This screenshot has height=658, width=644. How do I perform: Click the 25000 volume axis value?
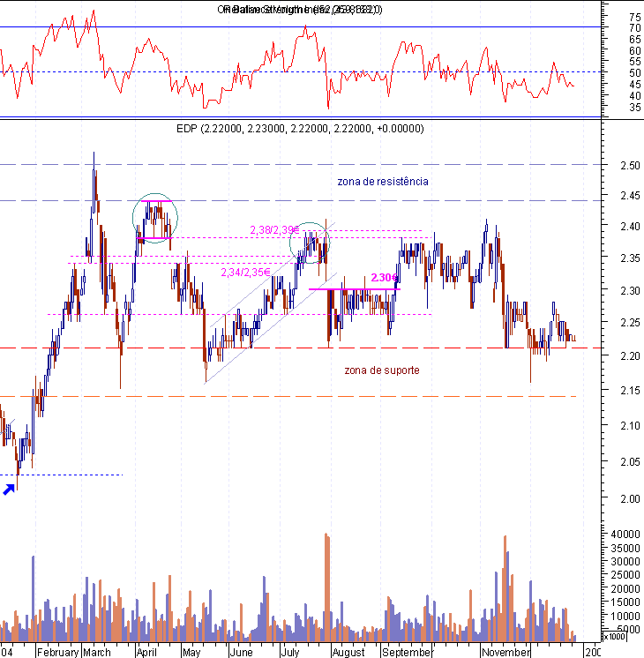tap(625, 575)
